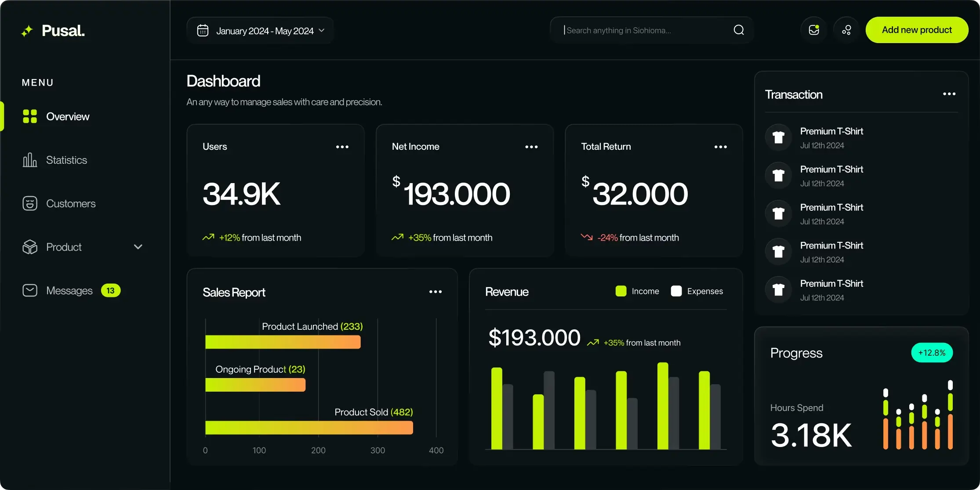Click the Product Launched (233) bar
The width and height of the screenshot is (980, 490).
tap(283, 342)
